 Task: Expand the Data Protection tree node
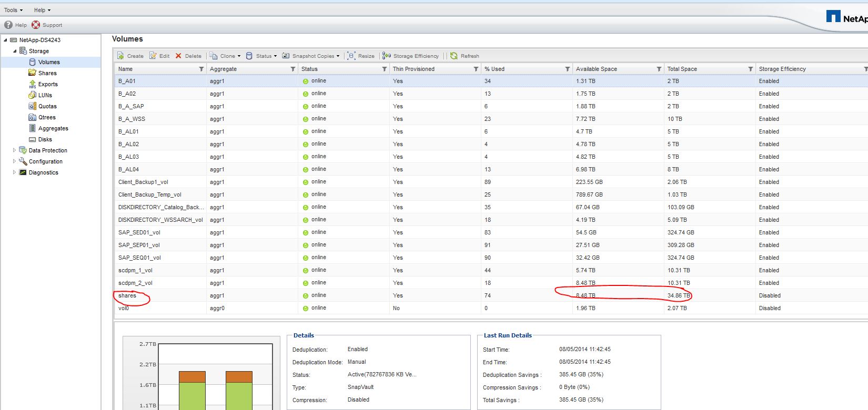click(x=14, y=150)
